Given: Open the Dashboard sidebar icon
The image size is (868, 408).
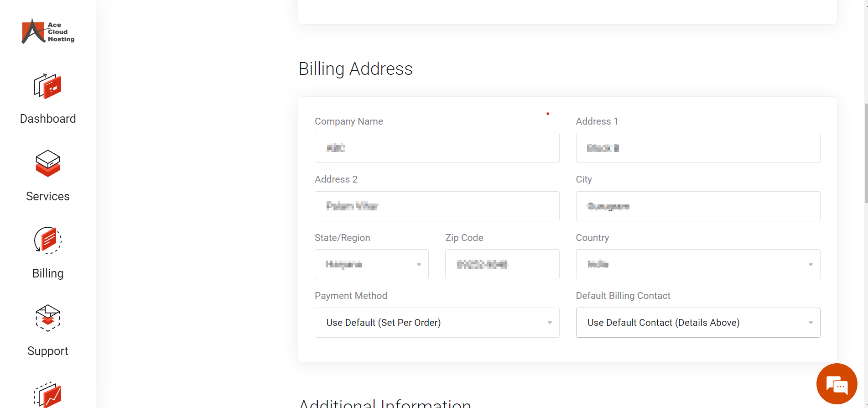Looking at the screenshot, I should point(48,86).
